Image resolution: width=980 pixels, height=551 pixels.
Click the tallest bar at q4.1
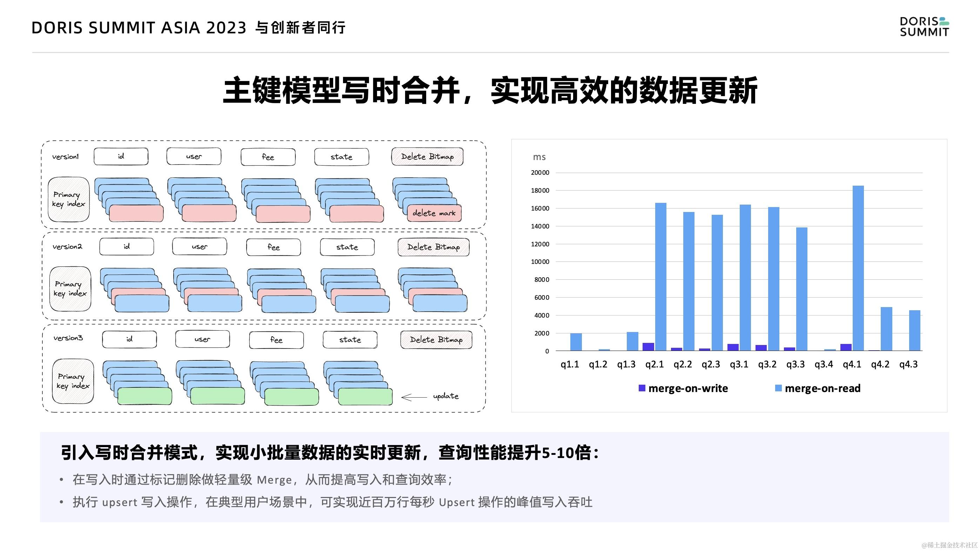858,268
